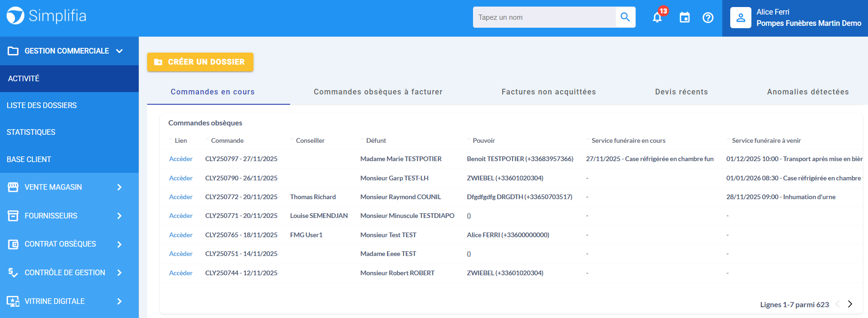Click the search magnifier icon
Image resolution: width=868 pixels, height=318 pixels.
(x=625, y=17)
